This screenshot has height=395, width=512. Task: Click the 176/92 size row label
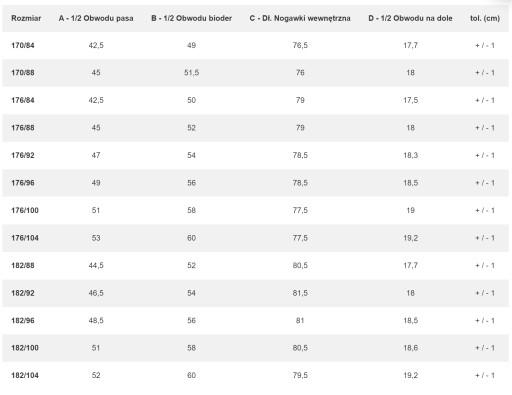point(23,155)
